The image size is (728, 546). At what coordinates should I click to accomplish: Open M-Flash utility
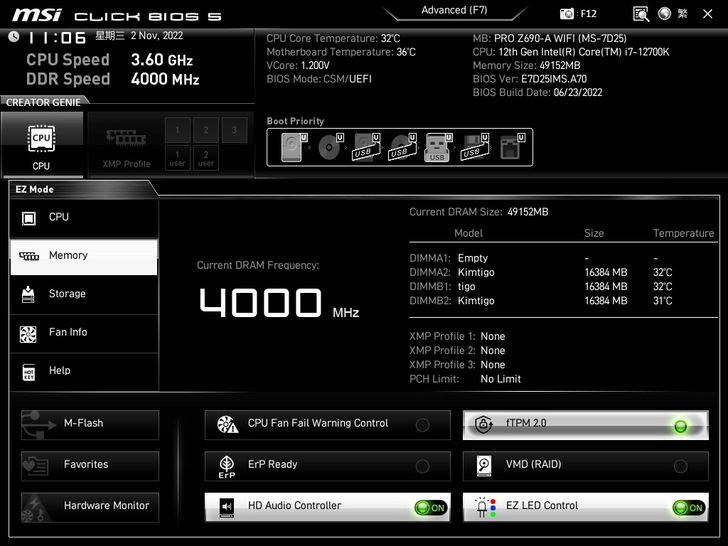[x=90, y=424]
